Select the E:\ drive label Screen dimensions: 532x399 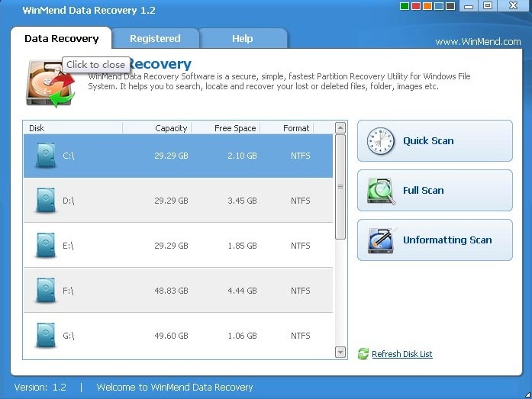(x=68, y=246)
